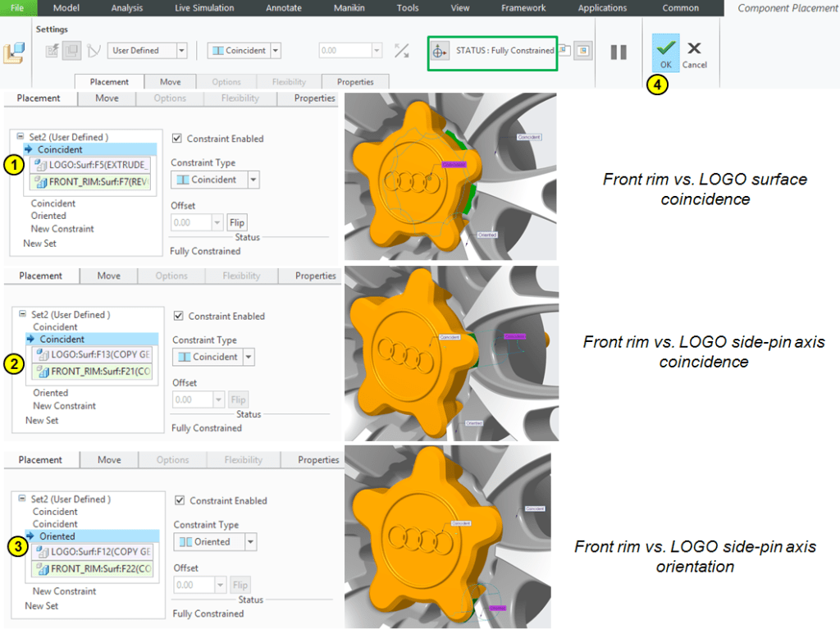Select New Constraint in the third panel

tap(64, 591)
